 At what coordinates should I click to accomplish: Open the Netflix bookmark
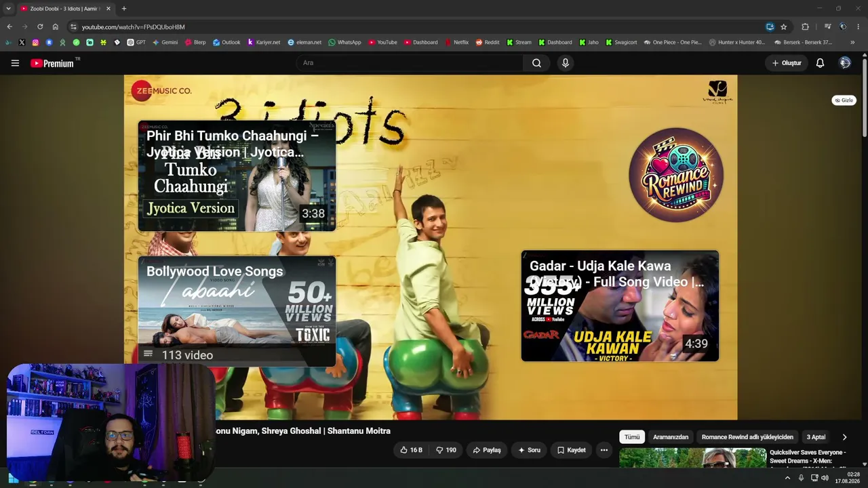coord(456,42)
